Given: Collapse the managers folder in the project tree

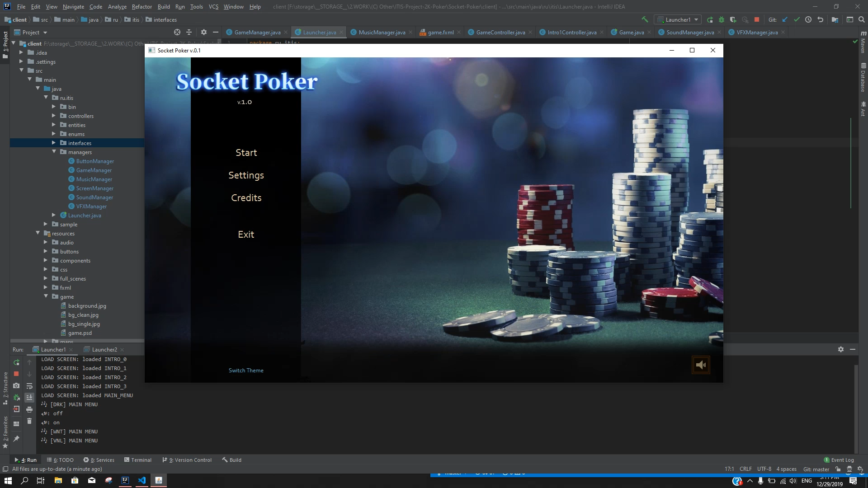Looking at the screenshot, I should pos(54,152).
